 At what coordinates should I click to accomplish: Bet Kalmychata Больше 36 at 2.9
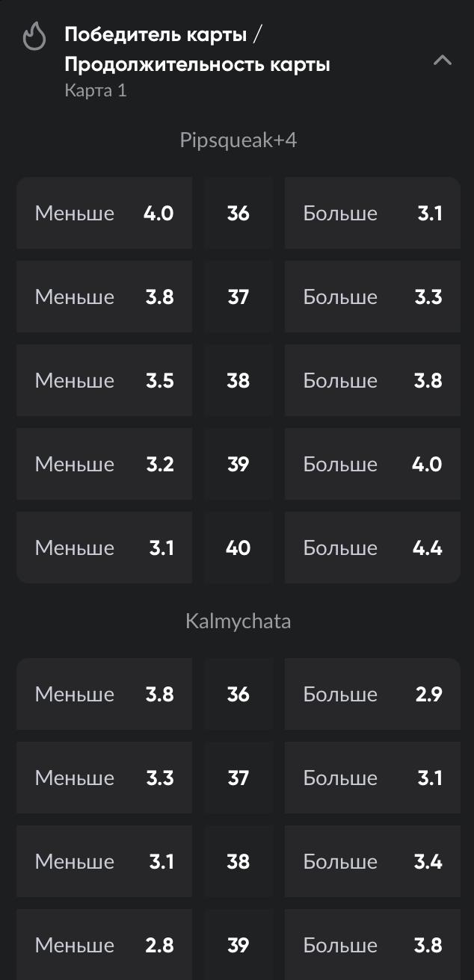[x=372, y=695]
